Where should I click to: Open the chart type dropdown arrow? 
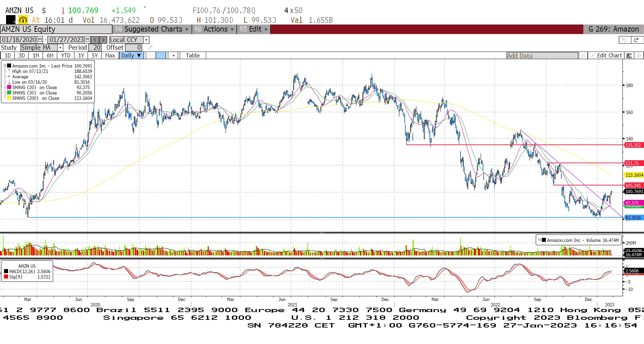173,55
